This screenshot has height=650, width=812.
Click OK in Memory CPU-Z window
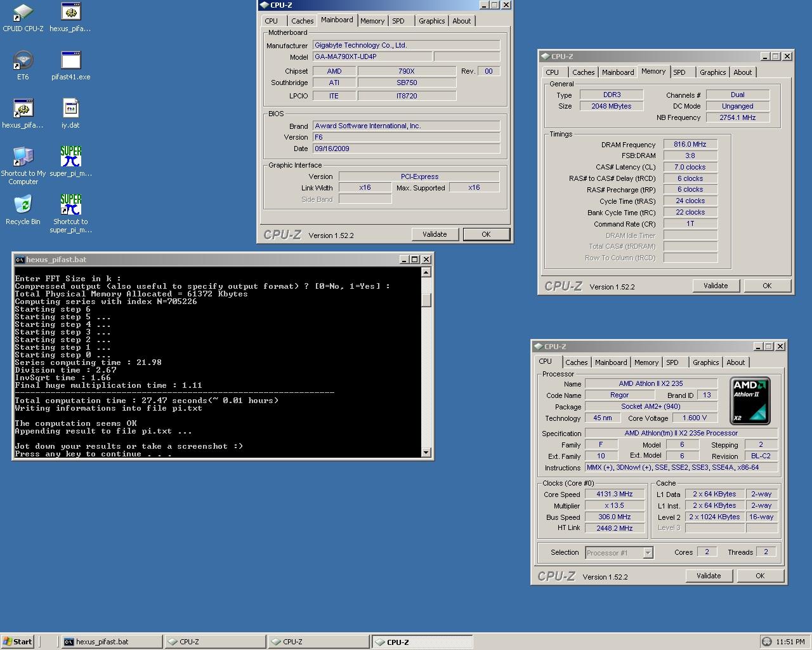[767, 286]
